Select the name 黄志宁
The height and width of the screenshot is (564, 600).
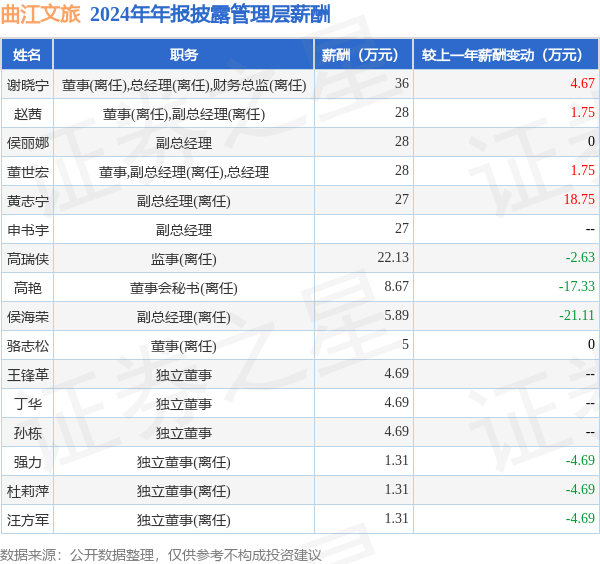(28, 201)
